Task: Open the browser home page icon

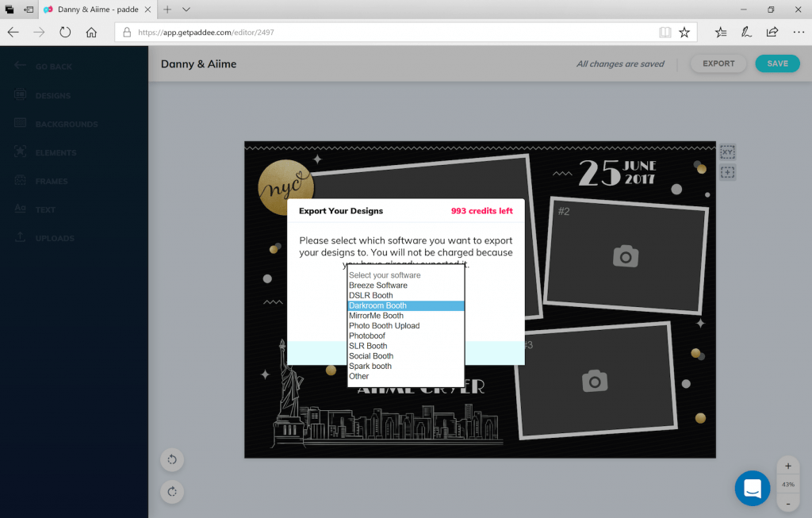Action: [x=91, y=32]
